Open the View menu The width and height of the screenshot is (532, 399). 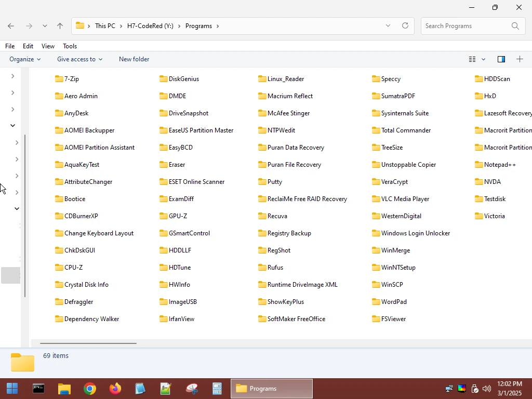(x=48, y=46)
